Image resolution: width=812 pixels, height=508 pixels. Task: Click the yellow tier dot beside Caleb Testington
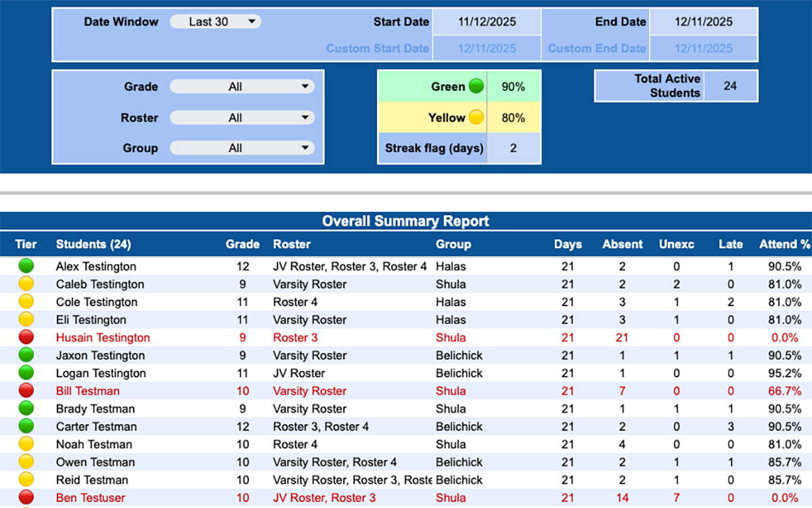click(x=26, y=284)
